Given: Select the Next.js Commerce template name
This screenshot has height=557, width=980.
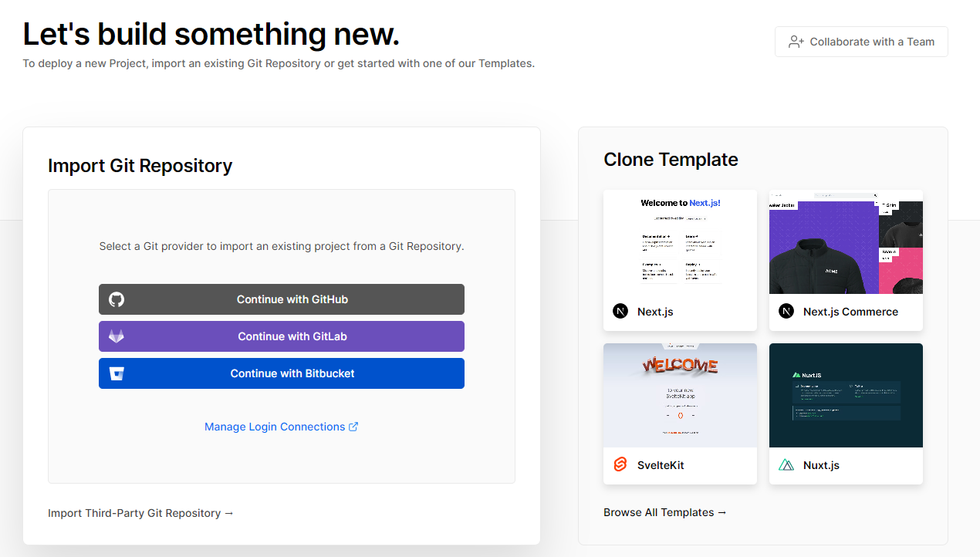Looking at the screenshot, I should 850,312.
